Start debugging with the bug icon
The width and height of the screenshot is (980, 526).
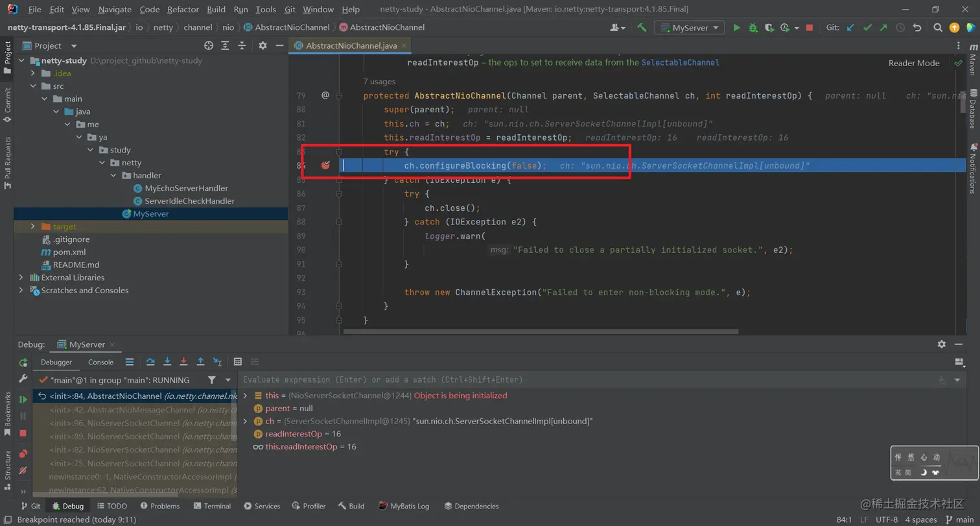point(752,28)
